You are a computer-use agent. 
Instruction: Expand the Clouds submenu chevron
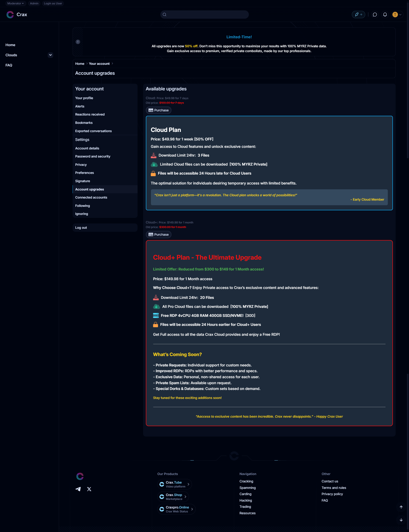click(x=50, y=55)
